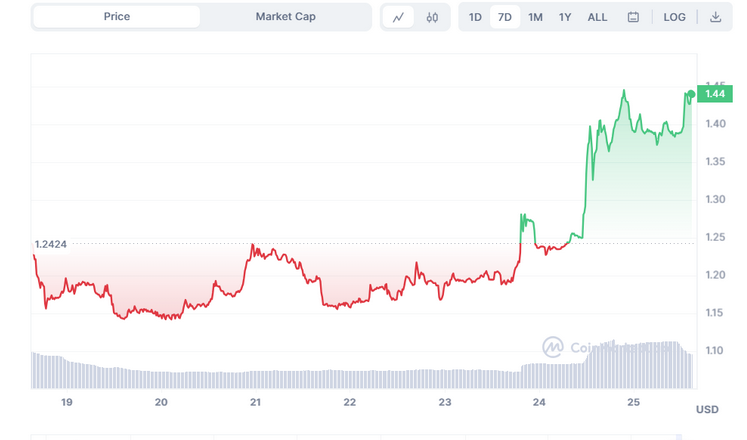Click the 24 date axis marker
The height and width of the screenshot is (440, 747).
pyautogui.click(x=539, y=402)
